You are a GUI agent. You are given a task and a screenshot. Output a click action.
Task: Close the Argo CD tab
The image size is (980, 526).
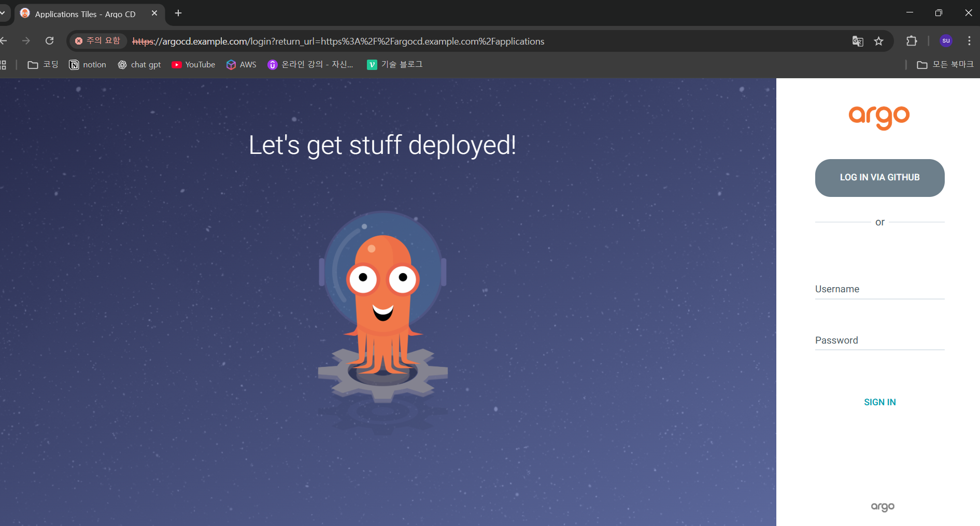tap(154, 13)
